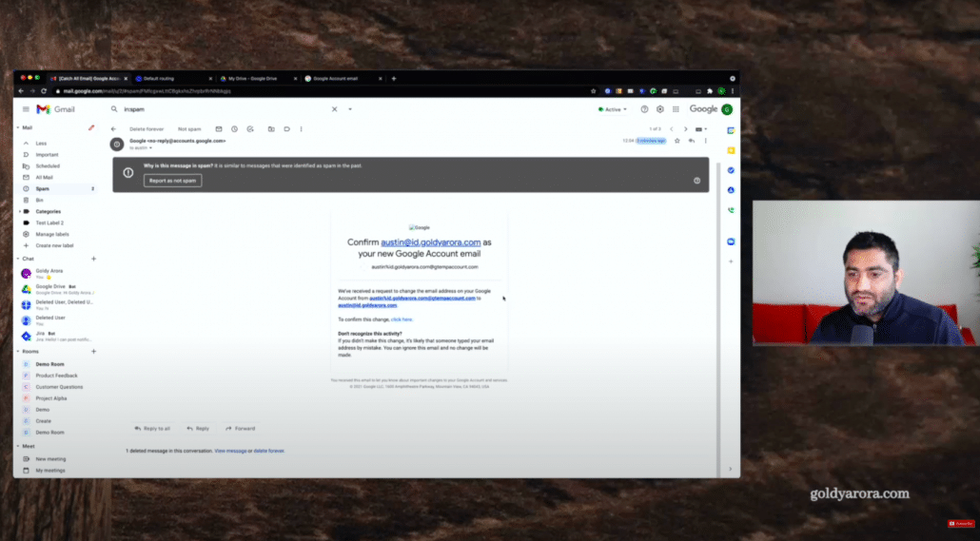Click Report as not spam button

pyautogui.click(x=172, y=181)
